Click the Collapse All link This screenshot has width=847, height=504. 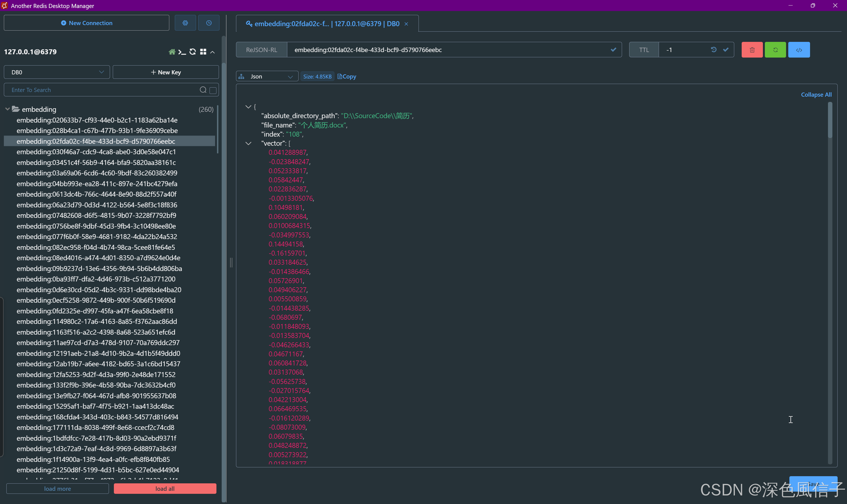click(816, 95)
